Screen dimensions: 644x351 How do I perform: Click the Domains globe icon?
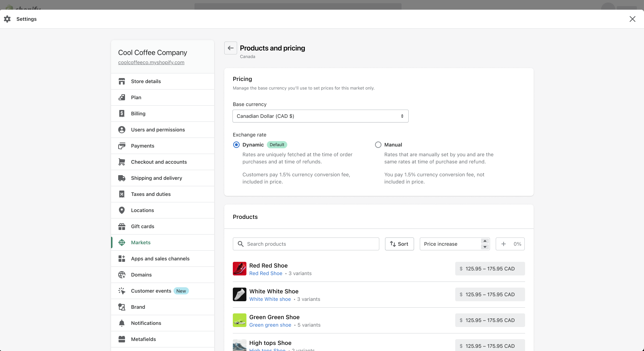(122, 275)
